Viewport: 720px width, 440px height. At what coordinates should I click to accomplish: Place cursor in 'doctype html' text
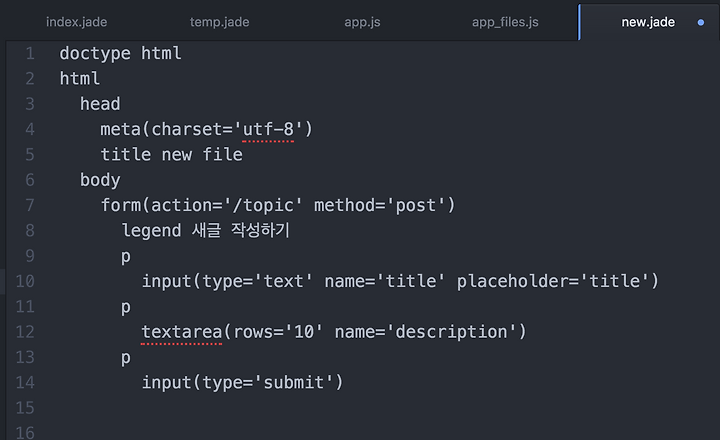[x=120, y=54]
